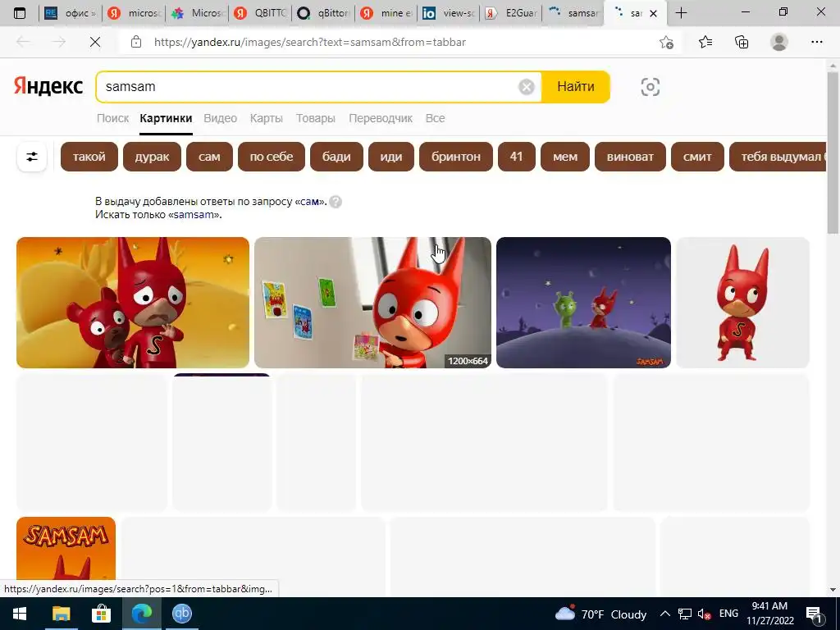Open night planet SamSam thumbnail
Screen dimensions: 840x630
pyautogui.click(x=583, y=303)
